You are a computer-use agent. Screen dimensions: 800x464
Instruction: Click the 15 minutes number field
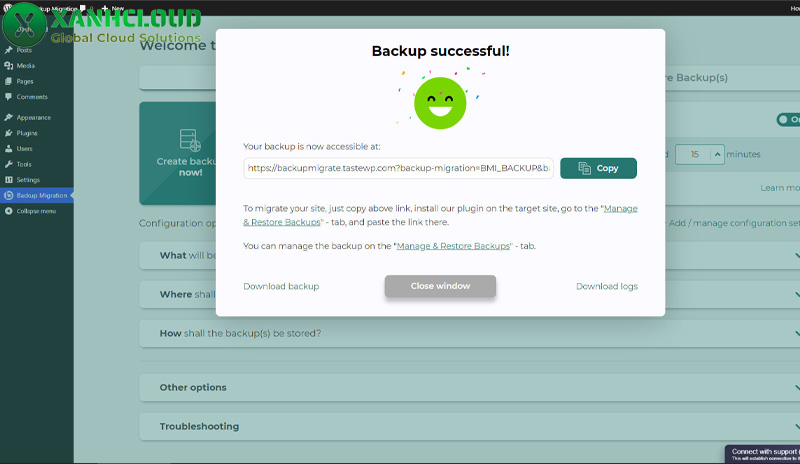pos(694,154)
